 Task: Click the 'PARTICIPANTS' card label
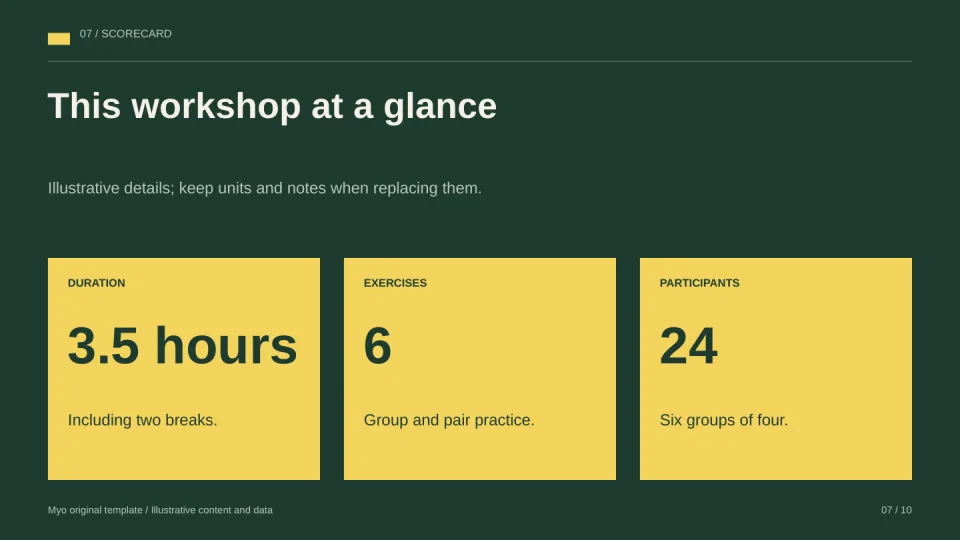699,283
